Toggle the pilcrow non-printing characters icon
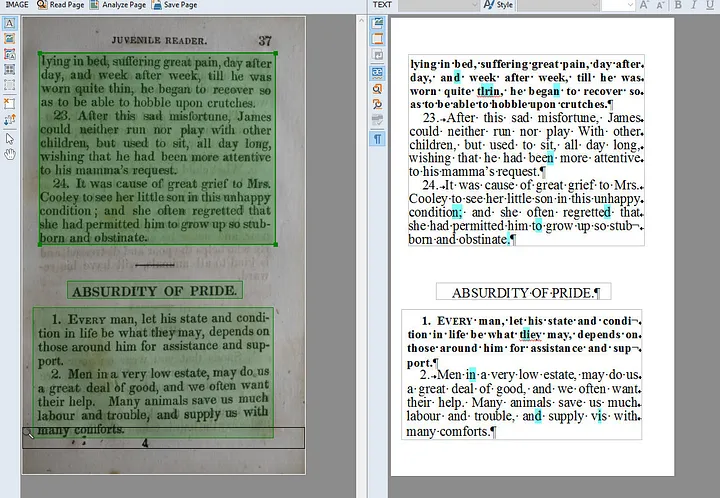Screen dimensions: 720x498 [x=377, y=139]
